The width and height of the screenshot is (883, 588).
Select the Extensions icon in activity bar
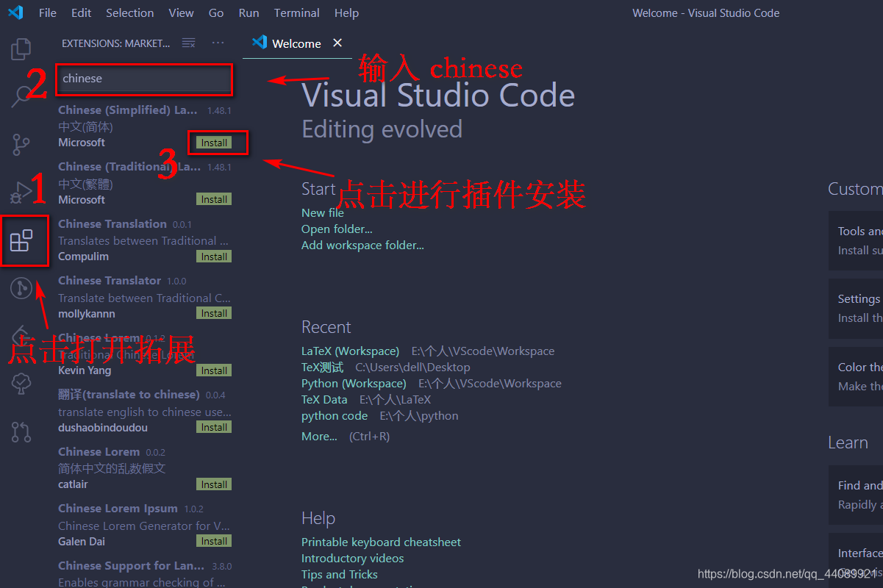click(x=21, y=240)
